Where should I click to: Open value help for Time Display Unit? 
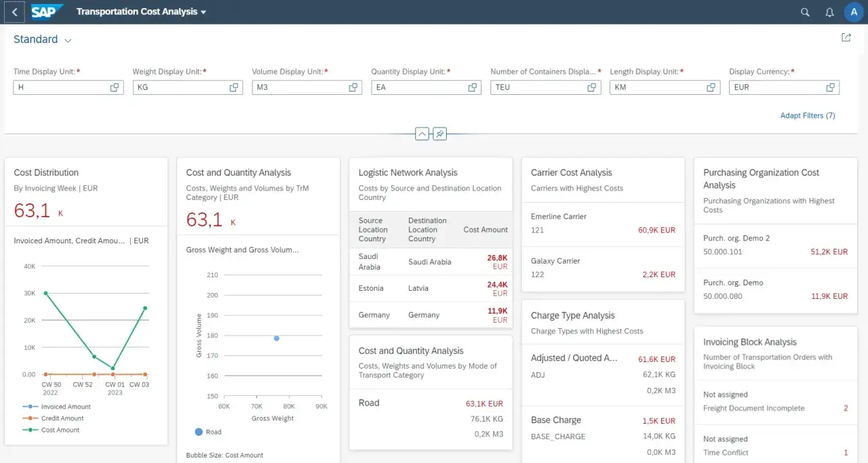pos(115,87)
